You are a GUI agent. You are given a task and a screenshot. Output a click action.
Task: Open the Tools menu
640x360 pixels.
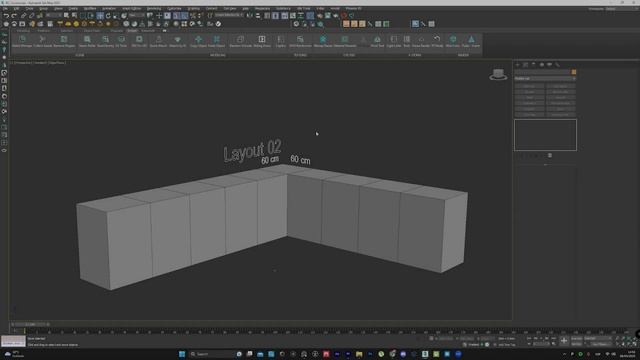[30, 9]
